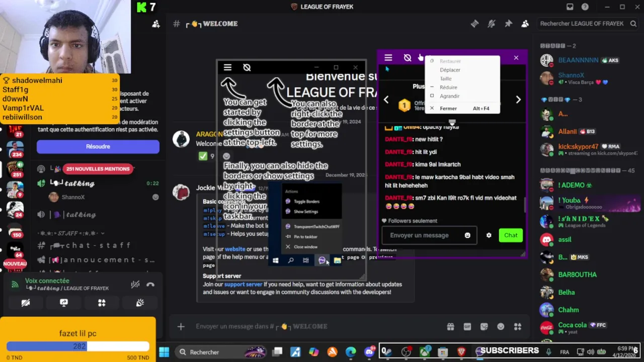Choose Réduire from the context menu
The image size is (644, 362).
[448, 87]
